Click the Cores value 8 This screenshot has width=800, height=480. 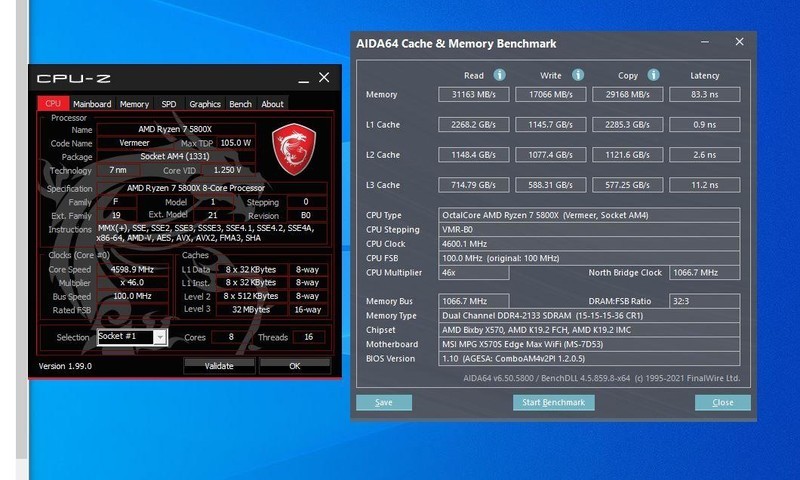coord(231,337)
